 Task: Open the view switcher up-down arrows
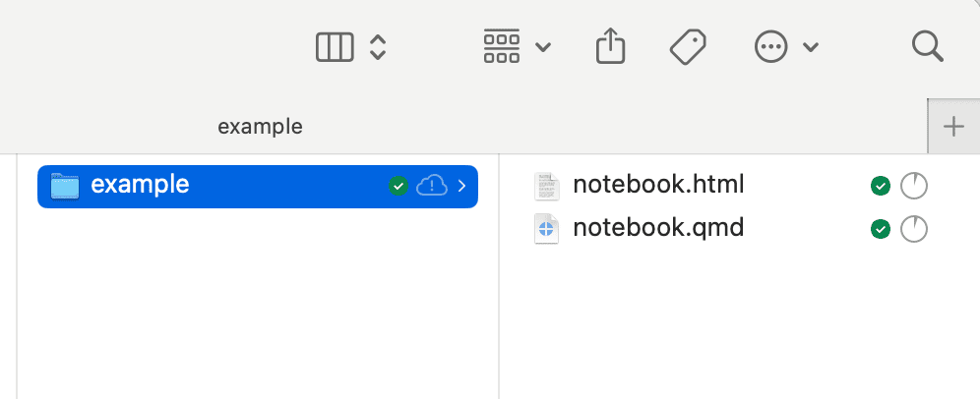tap(378, 47)
